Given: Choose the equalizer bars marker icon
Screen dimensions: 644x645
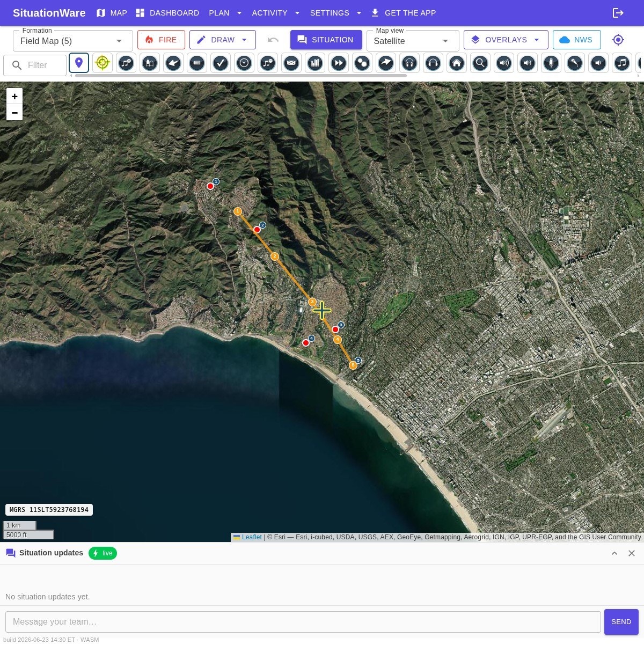Looking at the screenshot, I should 315,63.
